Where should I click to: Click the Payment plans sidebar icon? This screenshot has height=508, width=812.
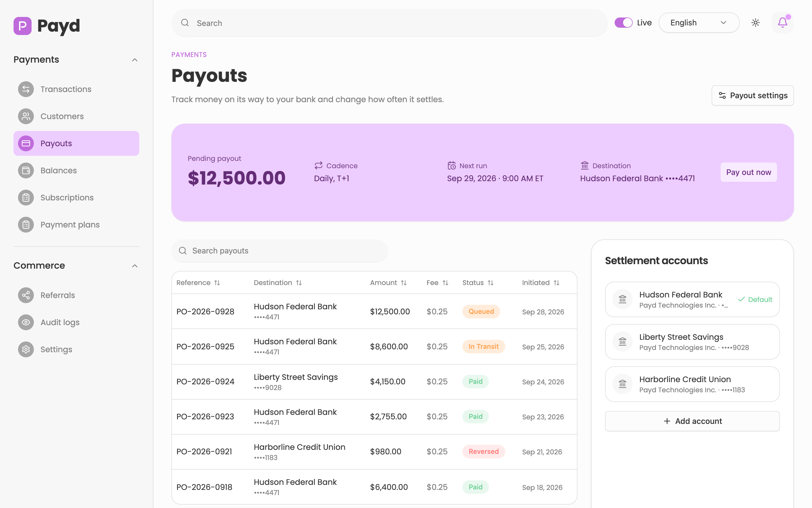(x=26, y=225)
